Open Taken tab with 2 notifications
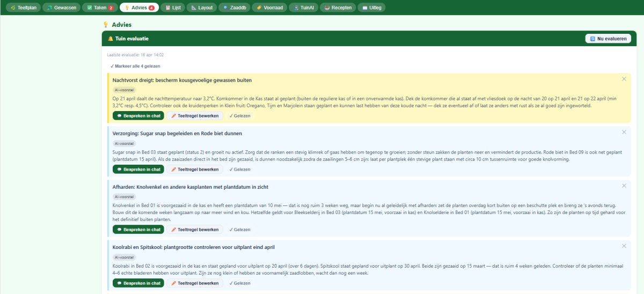Viewport: 644px width, 294px height. (99, 8)
